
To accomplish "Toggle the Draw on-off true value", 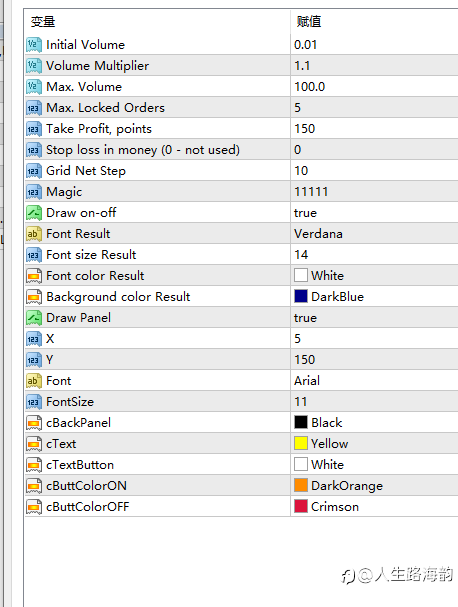I will [305, 213].
